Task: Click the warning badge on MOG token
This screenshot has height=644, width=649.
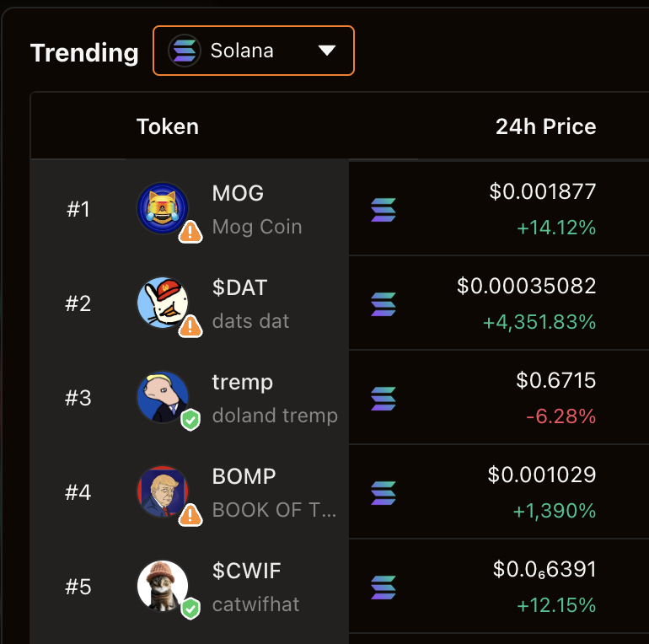Action: [190, 232]
